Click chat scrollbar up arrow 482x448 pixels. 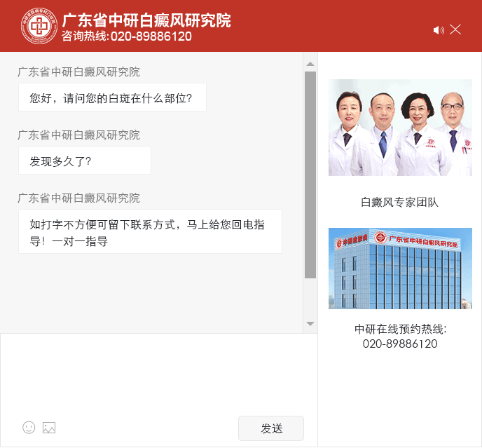click(310, 64)
